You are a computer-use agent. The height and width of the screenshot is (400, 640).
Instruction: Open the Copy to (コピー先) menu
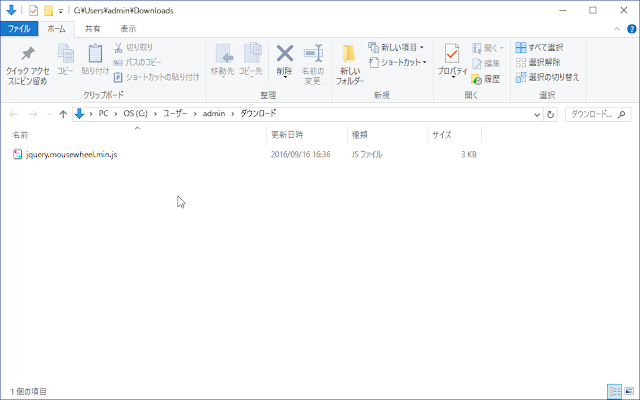coord(251,61)
